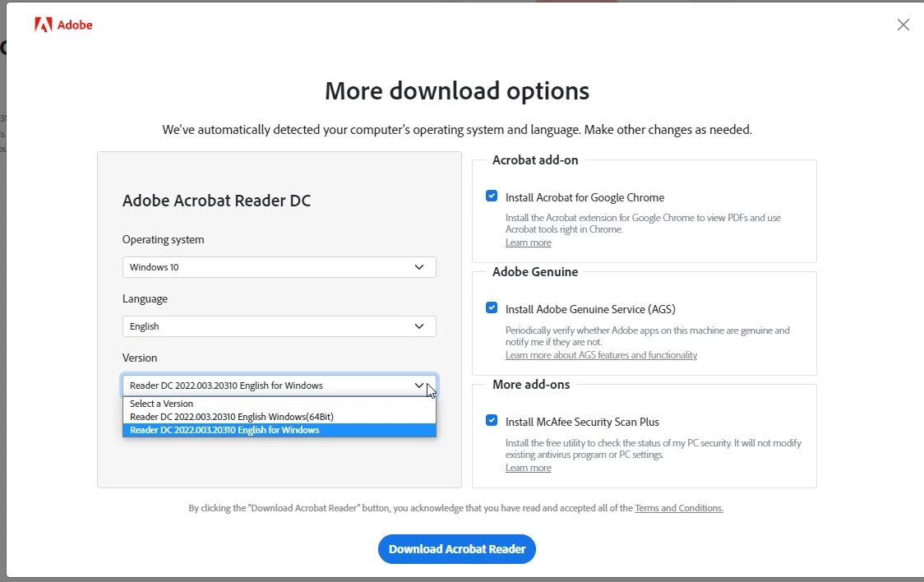
Task: Select Reader DC English Windows(64Bit) option
Action: coord(280,417)
